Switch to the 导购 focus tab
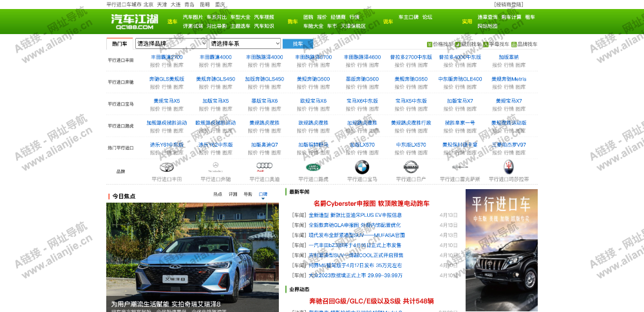This screenshot has width=644, height=312. pyautogui.click(x=248, y=194)
